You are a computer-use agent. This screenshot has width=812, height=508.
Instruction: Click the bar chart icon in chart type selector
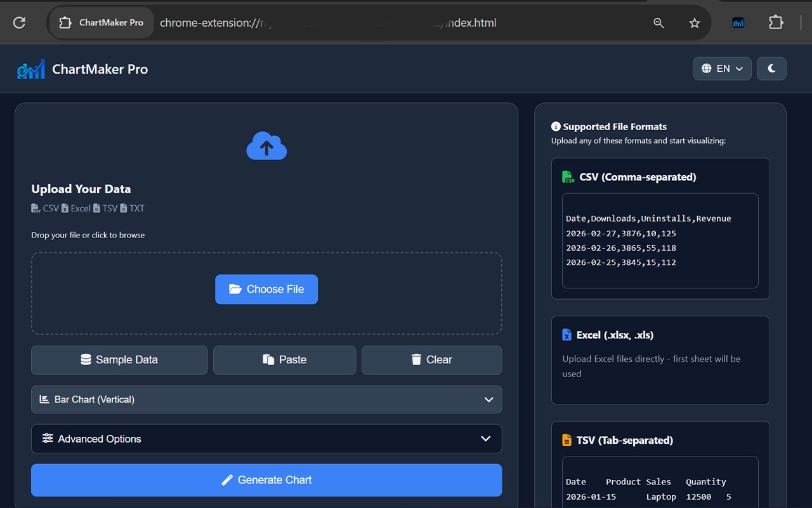point(44,399)
